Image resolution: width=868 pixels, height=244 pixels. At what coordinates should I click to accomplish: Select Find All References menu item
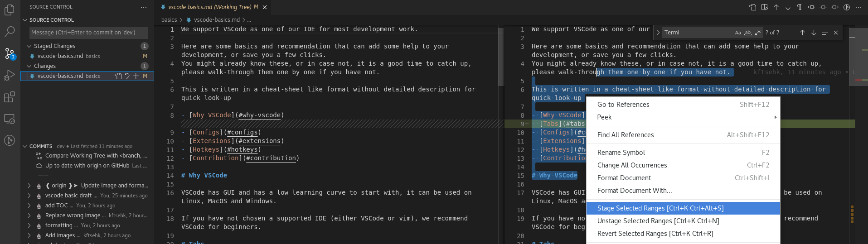pyautogui.click(x=683, y=135)
